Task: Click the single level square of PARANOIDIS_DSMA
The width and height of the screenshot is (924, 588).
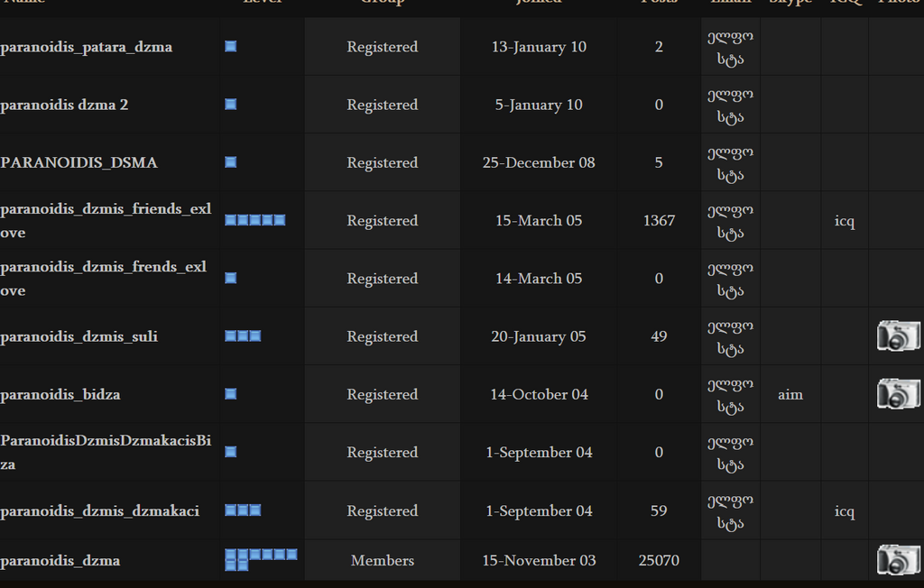Action: tap(230, 162)
